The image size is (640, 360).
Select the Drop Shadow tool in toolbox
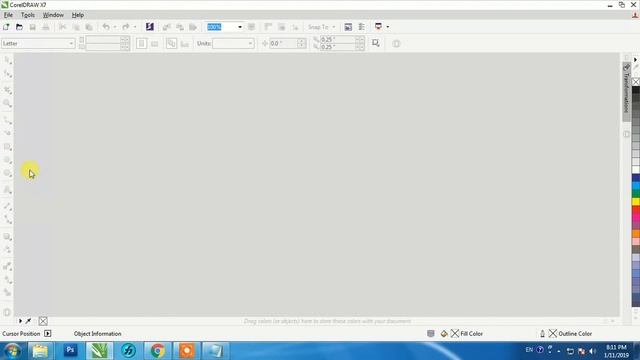(7, 237)
